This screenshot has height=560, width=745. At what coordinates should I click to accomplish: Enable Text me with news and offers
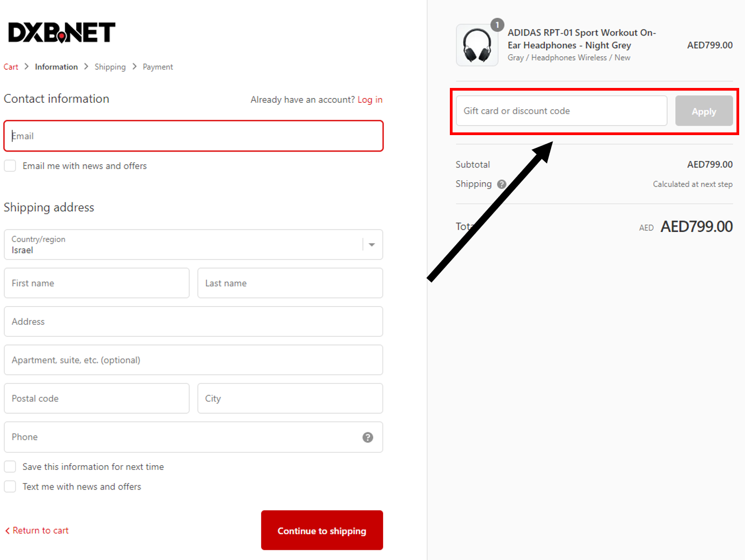[10, 486]
